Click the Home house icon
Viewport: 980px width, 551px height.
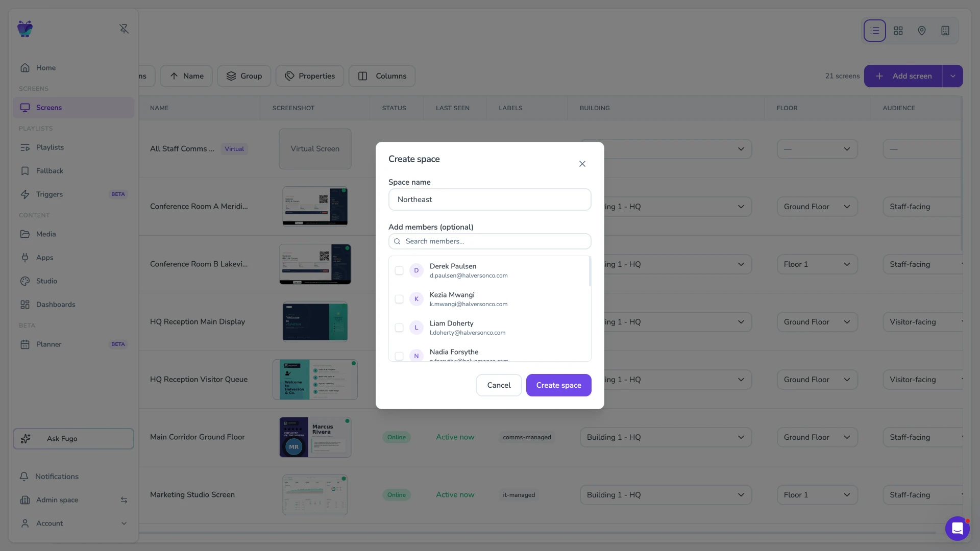pyautogui.click(x=25, y=68)
